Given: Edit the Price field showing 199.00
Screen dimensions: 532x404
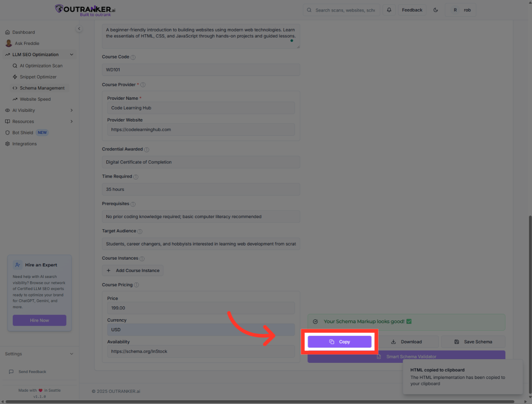Looking at the screenshot, I should [x=201, y=308].
